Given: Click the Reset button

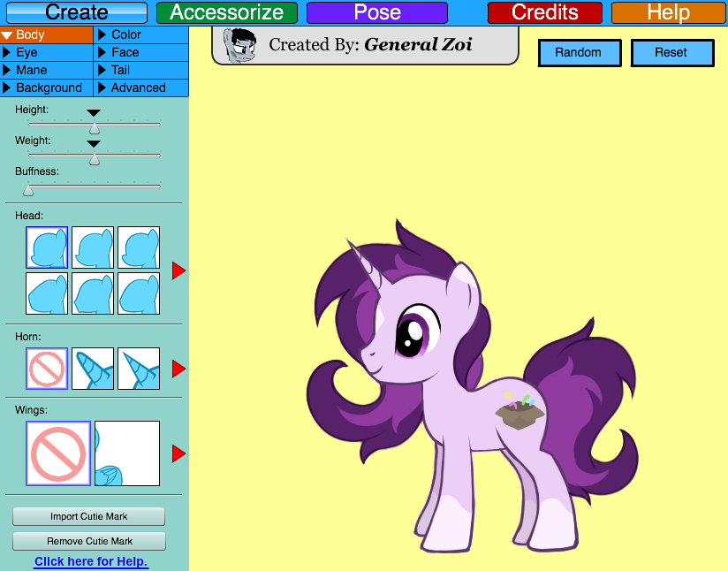Looking at the screenshot, I should (x=671, y=53).
